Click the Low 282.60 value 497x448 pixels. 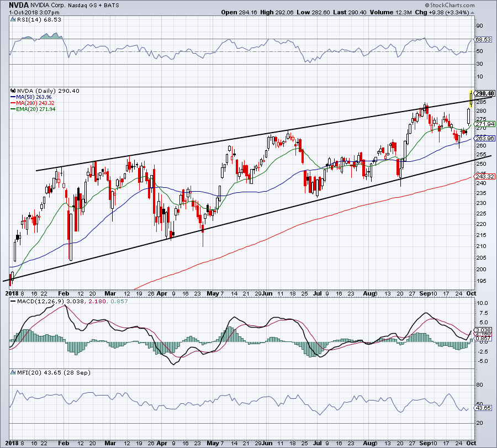(313, 12)
